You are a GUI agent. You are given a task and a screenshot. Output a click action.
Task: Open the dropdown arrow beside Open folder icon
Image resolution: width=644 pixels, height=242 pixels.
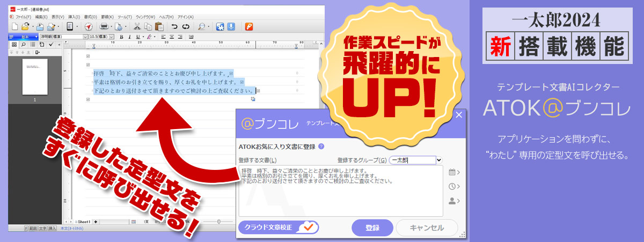click(32, 26)
